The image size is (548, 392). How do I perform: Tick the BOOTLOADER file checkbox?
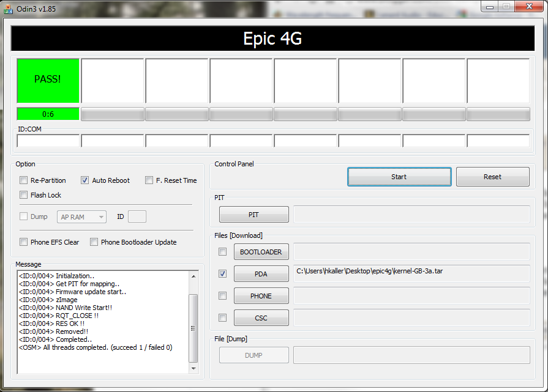pyautogui.click(x=222, y=252)
